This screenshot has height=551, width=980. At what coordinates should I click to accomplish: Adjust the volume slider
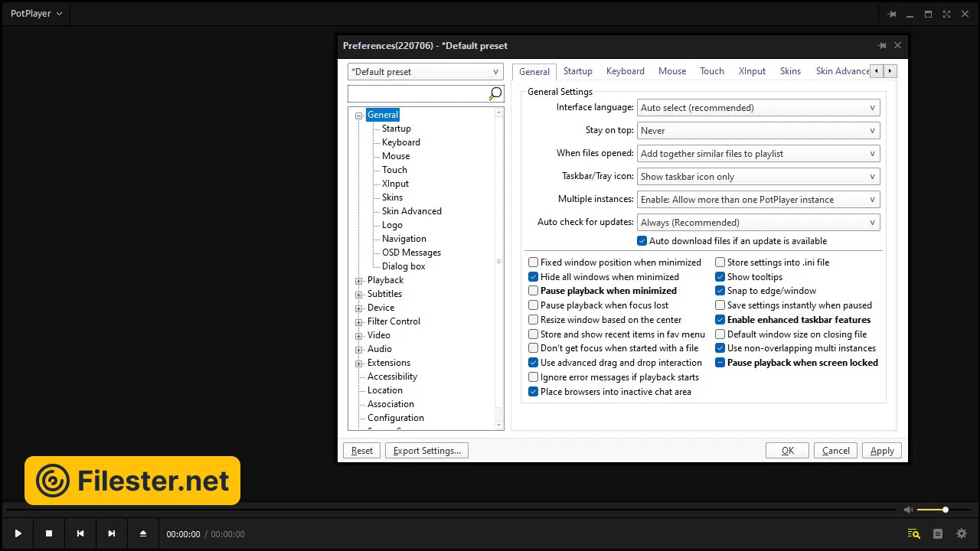click(933, 510)
